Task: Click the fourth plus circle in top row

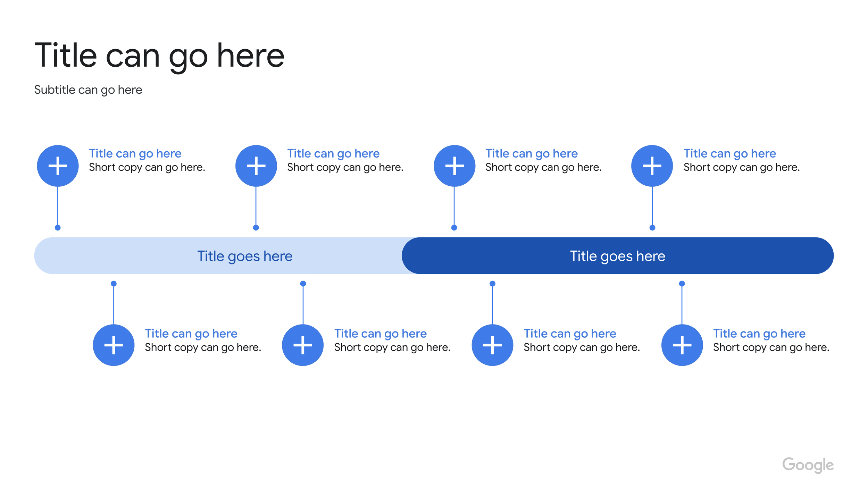Action: (x=652, y=166)
